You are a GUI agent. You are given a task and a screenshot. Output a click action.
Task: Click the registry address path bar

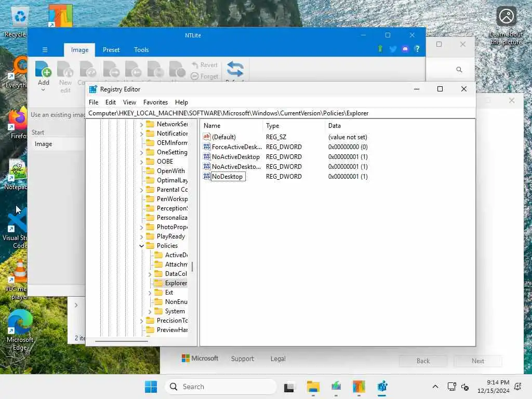click(x=280, y=113)
